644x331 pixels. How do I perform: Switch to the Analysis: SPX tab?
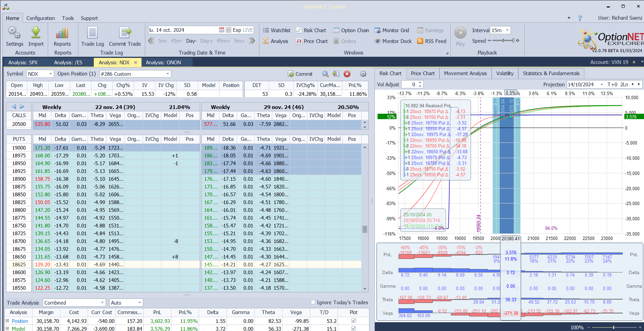[23, 62]
